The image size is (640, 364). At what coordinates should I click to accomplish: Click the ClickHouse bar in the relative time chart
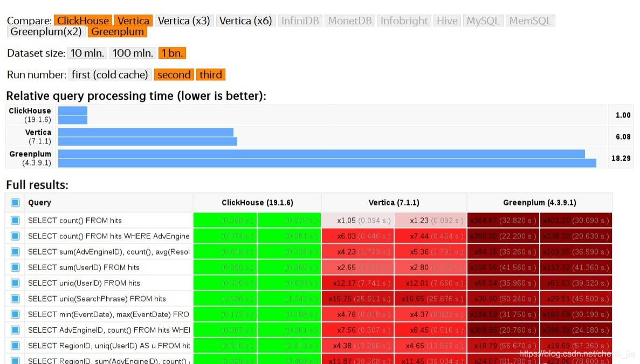pos(73,115)
